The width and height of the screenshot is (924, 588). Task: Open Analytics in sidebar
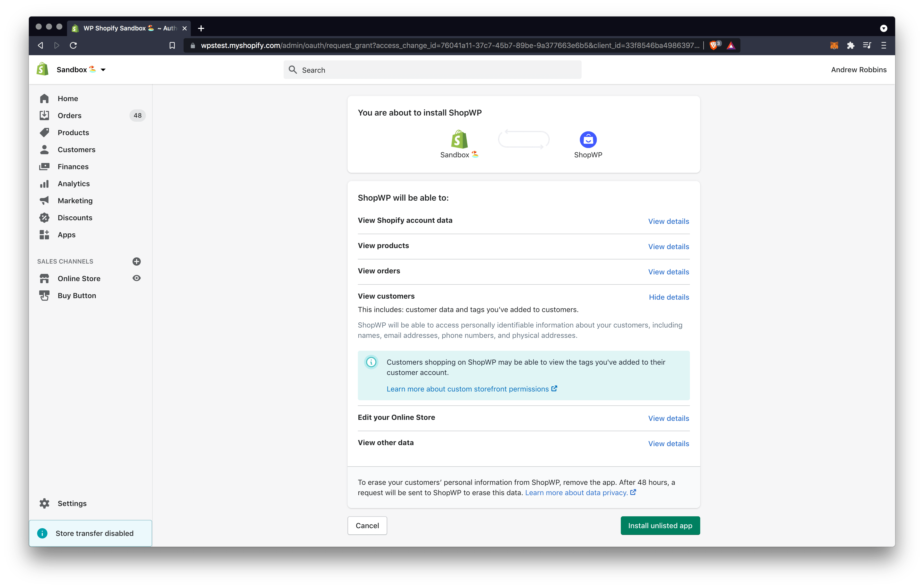tap(74, 183)
